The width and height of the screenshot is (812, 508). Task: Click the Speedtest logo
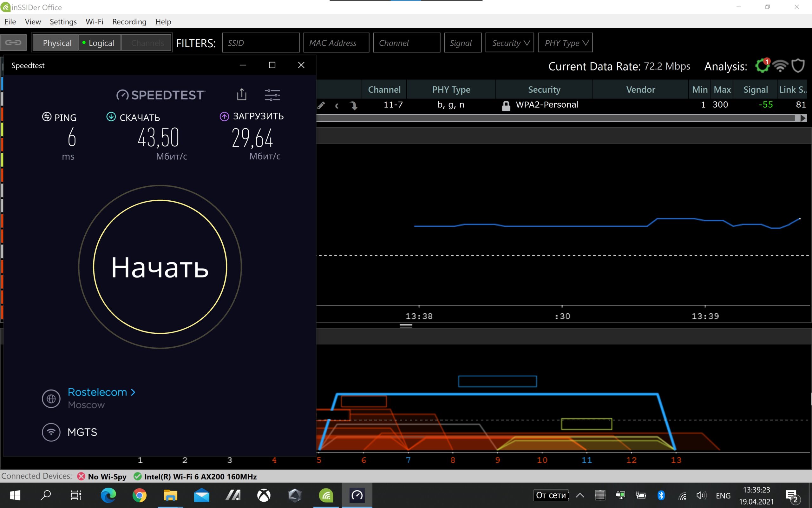161,95
